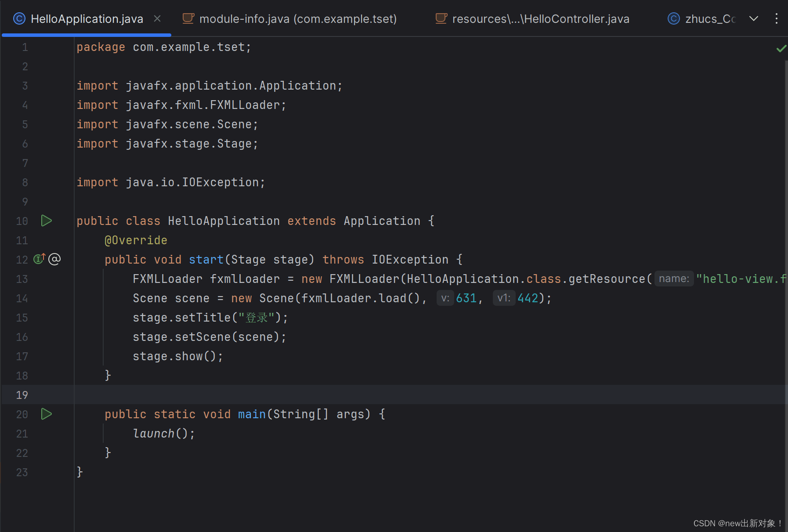Click the import javafx.scene.Scene line
This screenshot has width=788, height=532.
point(167,124)
